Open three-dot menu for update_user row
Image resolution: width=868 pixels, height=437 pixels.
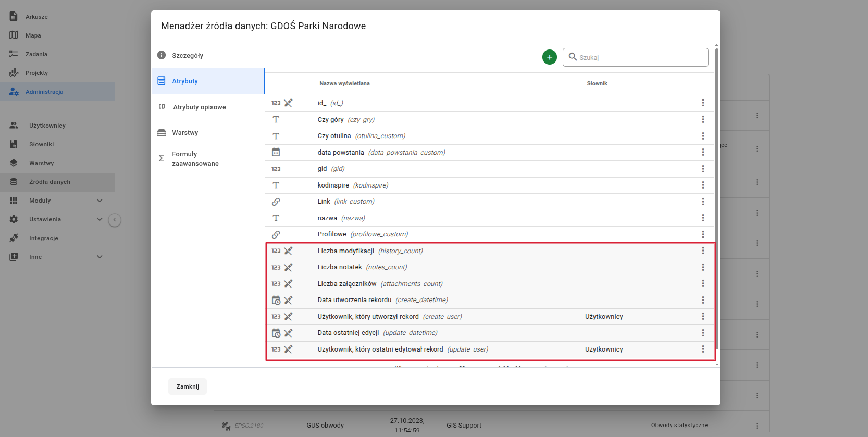click(x=703, y=349)
